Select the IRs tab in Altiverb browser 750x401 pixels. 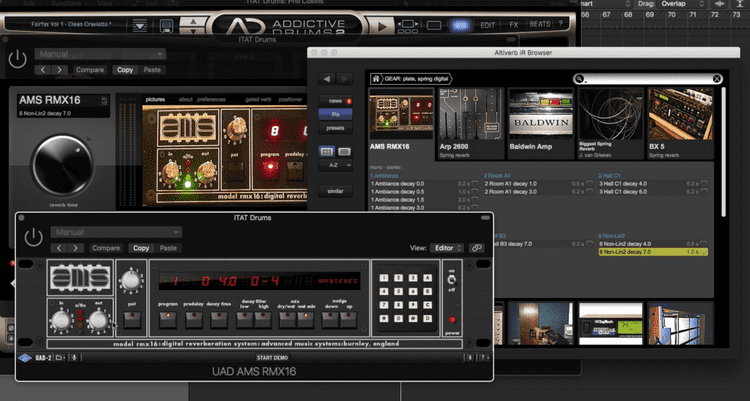pos(336,114)
